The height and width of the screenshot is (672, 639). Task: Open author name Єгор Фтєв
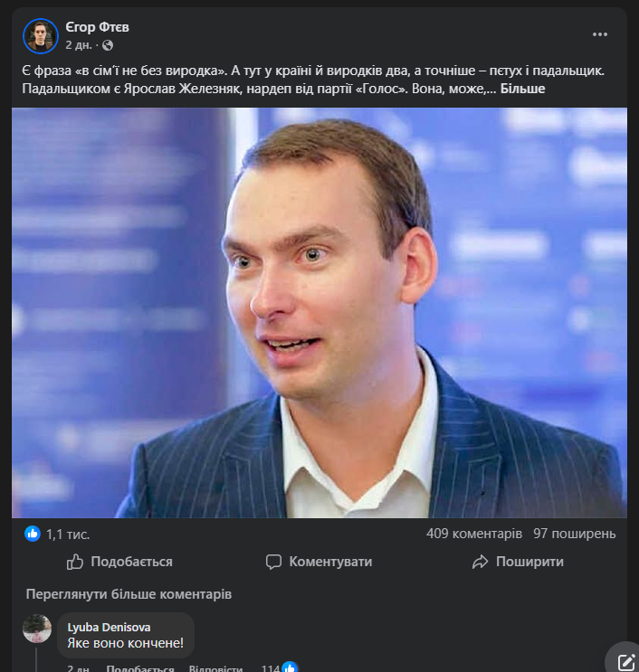pyautogui.click(x=98, y=27)
